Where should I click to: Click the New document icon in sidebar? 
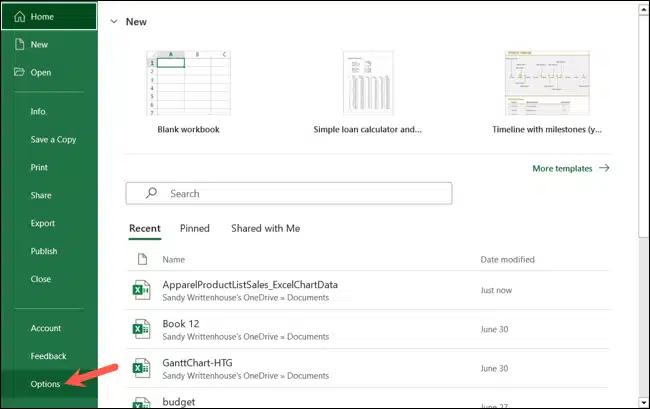coord(19,44)
